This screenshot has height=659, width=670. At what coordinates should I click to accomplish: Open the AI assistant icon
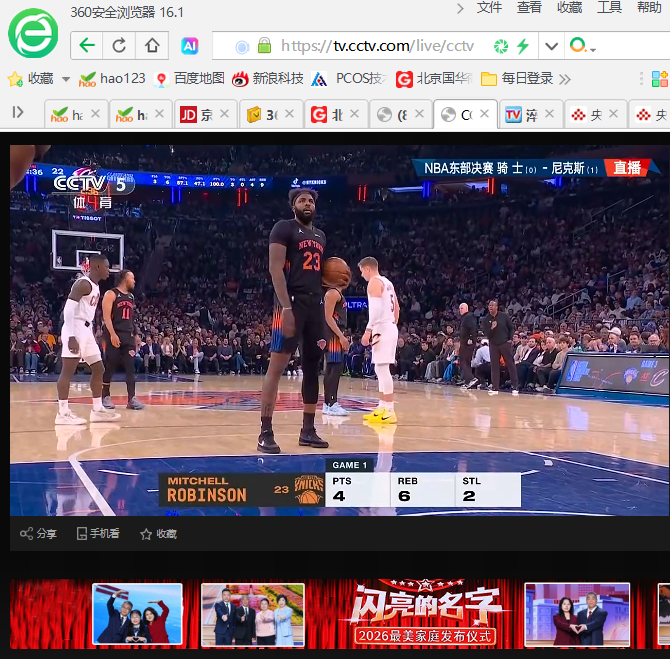pos(190,45)
